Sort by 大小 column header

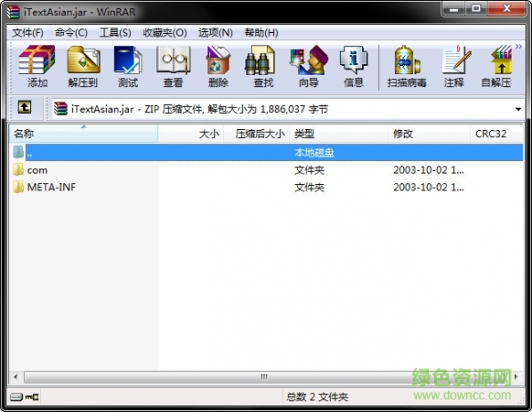(x=191, y=133)
